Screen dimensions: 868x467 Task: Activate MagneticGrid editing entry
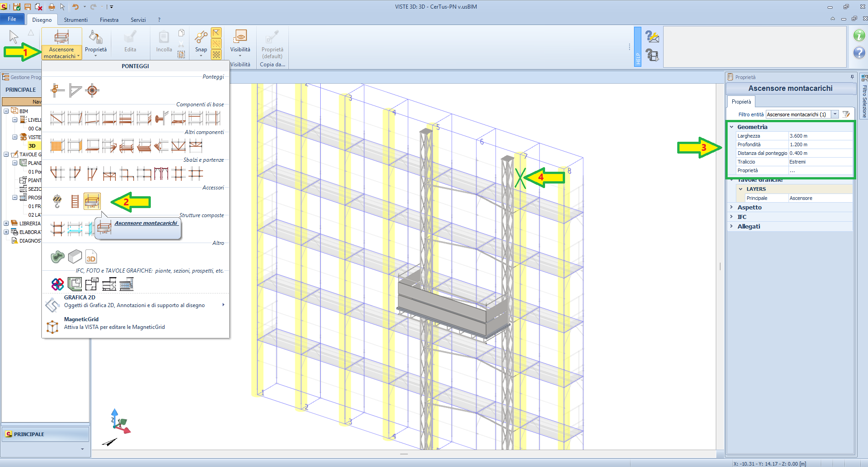pyautogui.click(x=114, y=323)
